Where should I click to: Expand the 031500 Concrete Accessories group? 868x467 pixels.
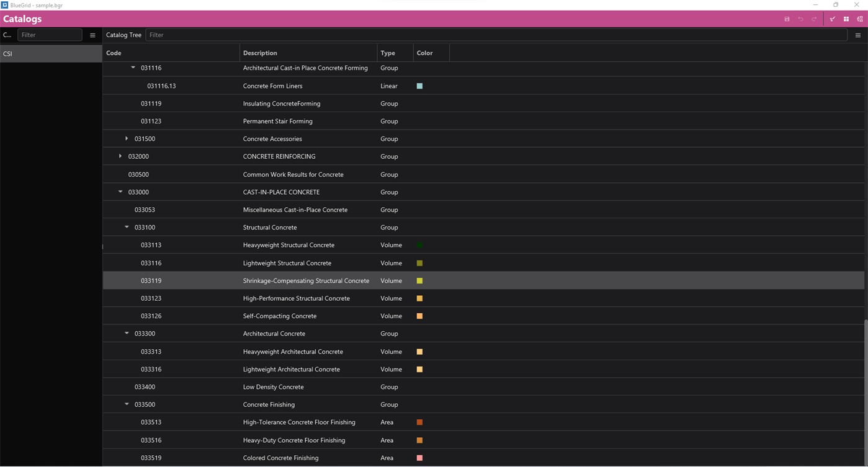tap(127, 138)
